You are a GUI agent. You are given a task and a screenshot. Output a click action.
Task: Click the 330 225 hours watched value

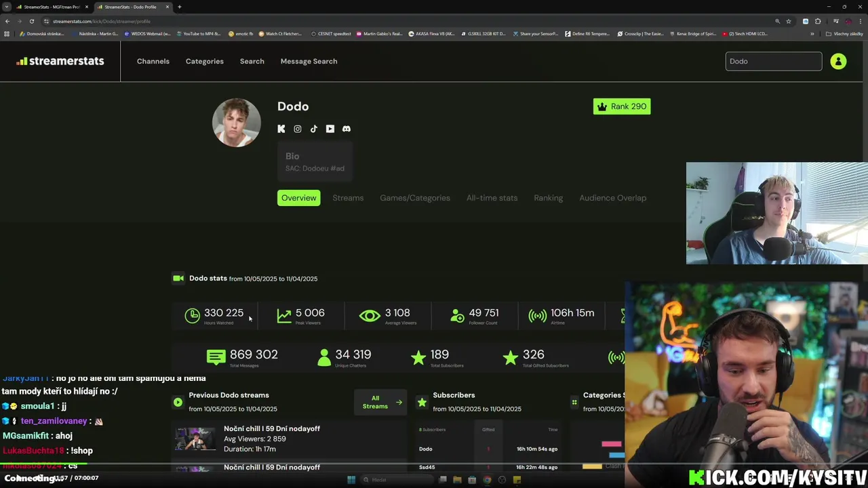pos(224,313)
